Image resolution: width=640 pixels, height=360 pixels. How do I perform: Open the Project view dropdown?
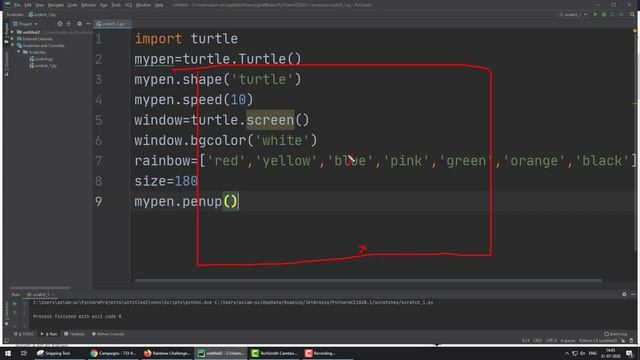(25, 24)
